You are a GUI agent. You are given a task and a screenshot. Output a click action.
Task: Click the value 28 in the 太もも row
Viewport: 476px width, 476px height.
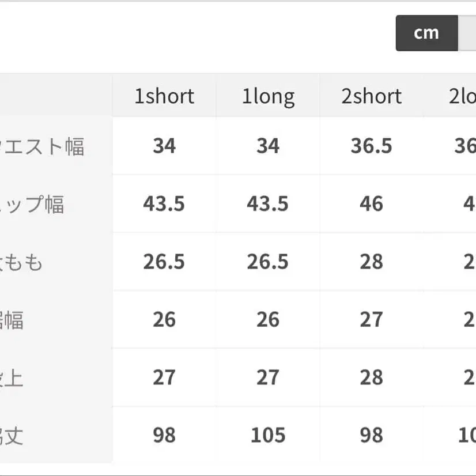click(372, 262)
